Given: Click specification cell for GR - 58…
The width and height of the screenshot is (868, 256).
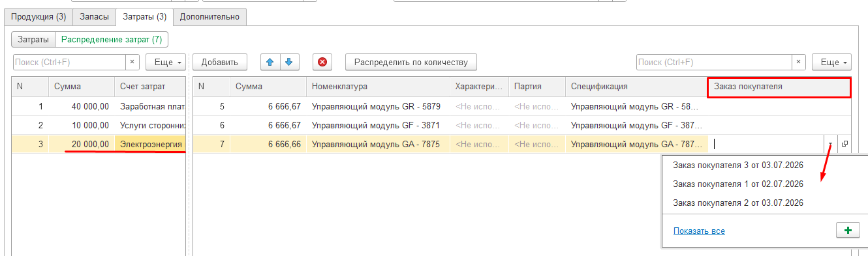Looking at the screenshot, I should click(636, 106).
